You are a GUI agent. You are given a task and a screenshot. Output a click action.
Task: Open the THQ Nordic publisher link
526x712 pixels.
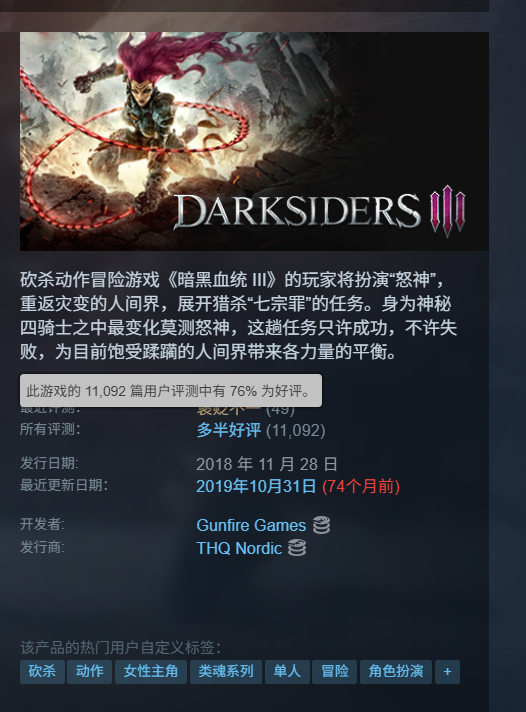239,548
